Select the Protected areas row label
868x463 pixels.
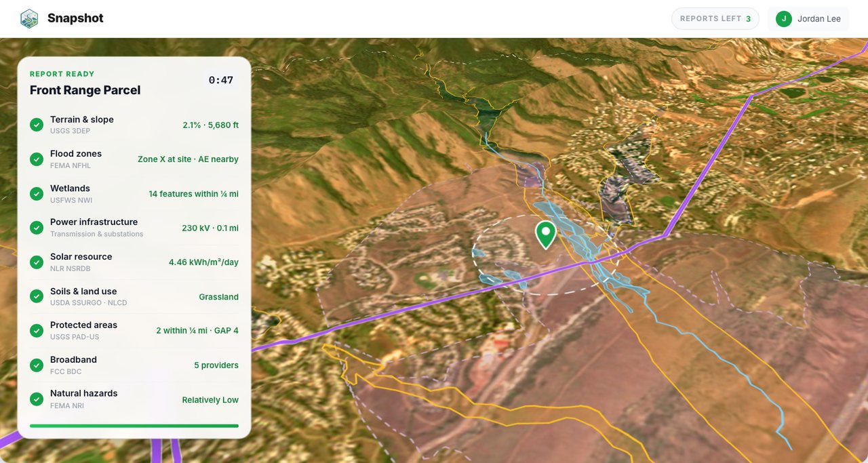pos(83,325)
